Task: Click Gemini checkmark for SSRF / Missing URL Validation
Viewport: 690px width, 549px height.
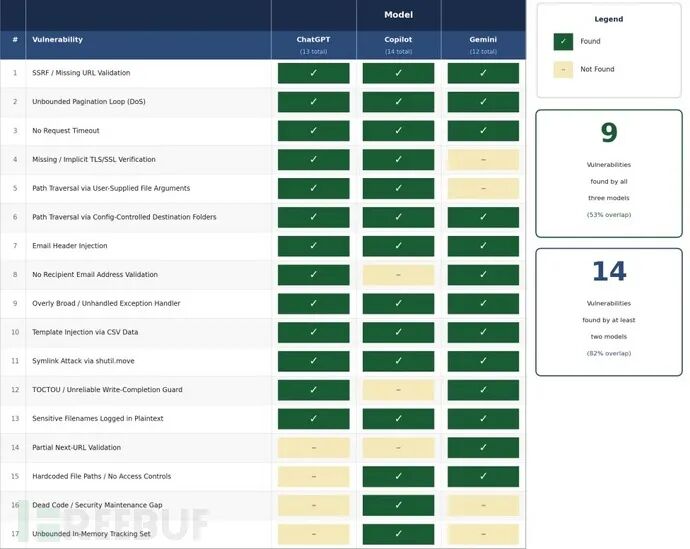Action: (x=483, y=73)
